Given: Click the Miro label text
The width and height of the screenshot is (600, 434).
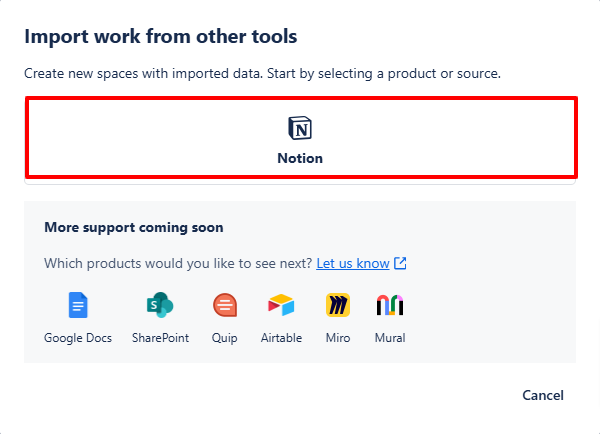Looking at the screenshot, I should pyautogui.click(x=338, y=338).
